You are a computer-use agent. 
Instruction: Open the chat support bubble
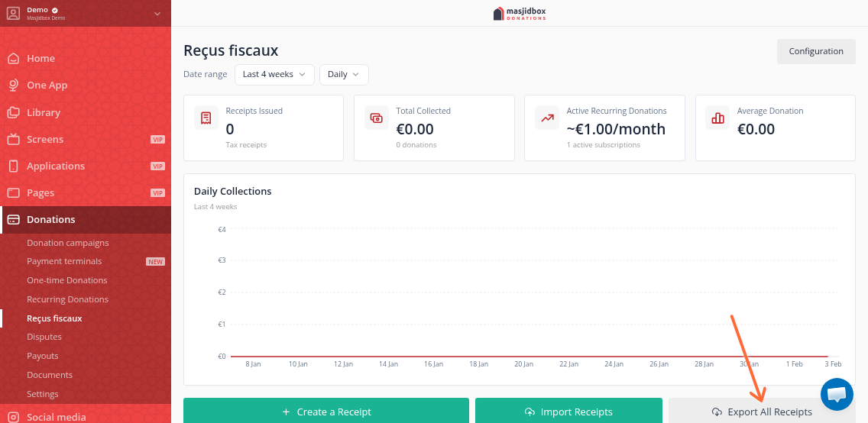coord(837,394)
